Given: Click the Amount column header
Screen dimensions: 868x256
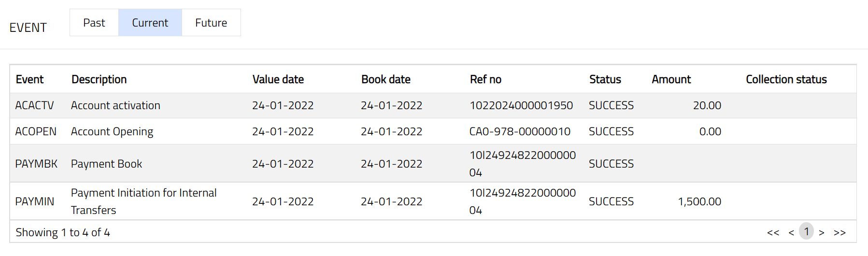Looking at the screenshot, I should point(671,79).
